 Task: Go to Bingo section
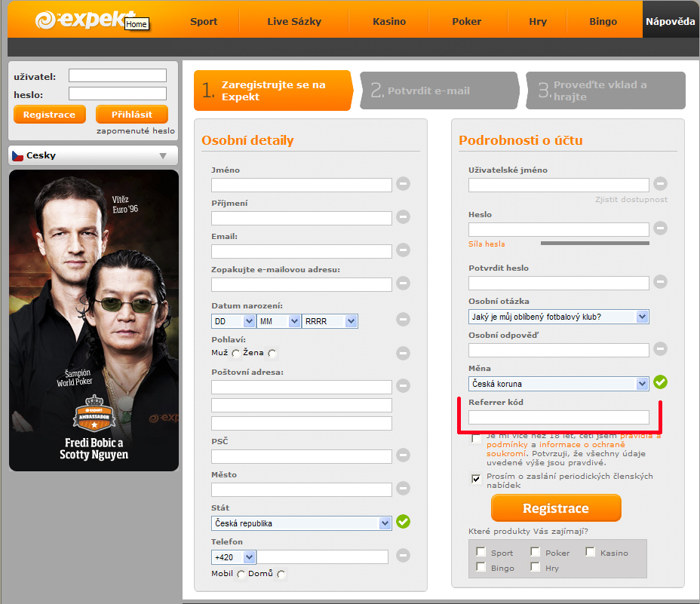(603, 21)
